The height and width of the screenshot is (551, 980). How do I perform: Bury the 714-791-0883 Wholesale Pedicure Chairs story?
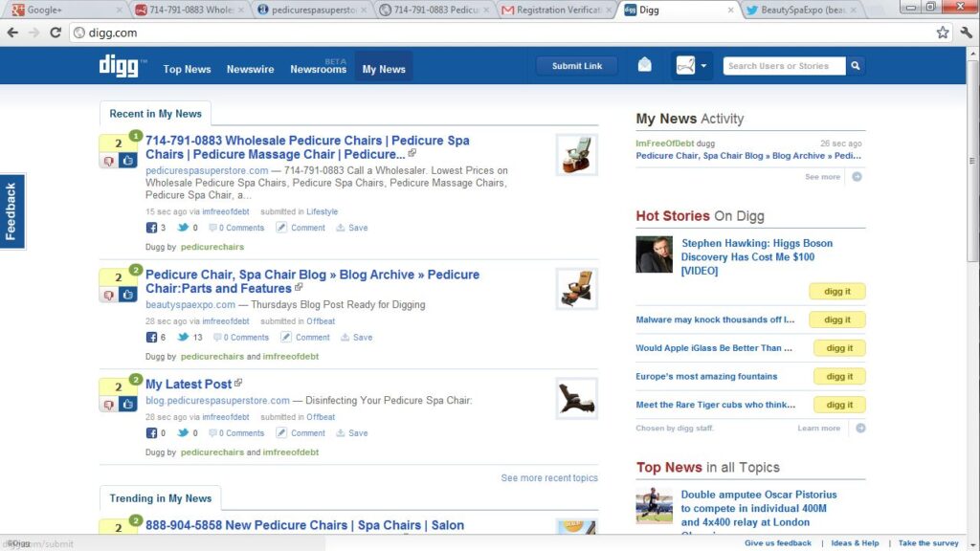pyautogui.click(x=109, y=161)
